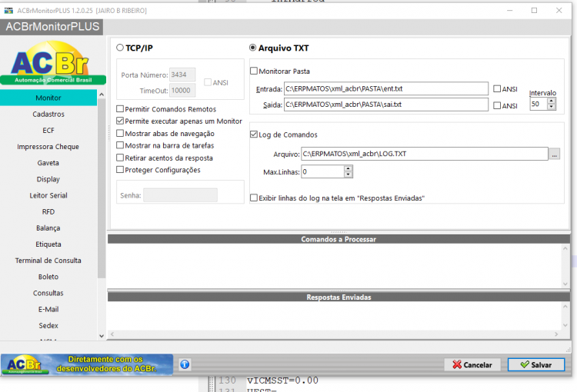
Task: Decrease Intervalo value with down arrow
Action: click(x=552, y=107)
